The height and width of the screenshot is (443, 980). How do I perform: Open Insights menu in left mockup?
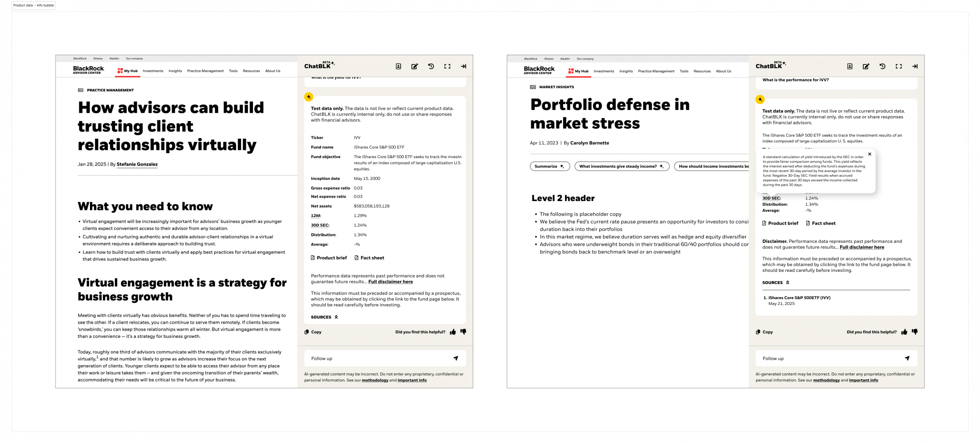(175, 71)
